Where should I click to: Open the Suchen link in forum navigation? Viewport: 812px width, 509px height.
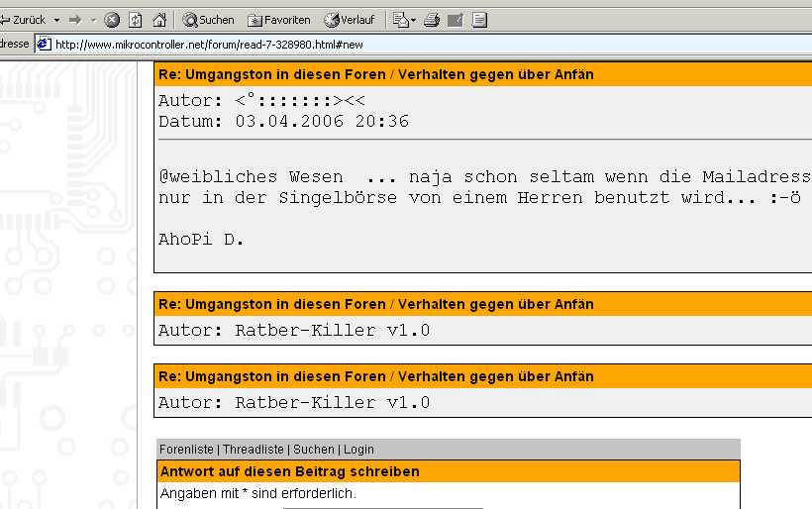(314, 450)
